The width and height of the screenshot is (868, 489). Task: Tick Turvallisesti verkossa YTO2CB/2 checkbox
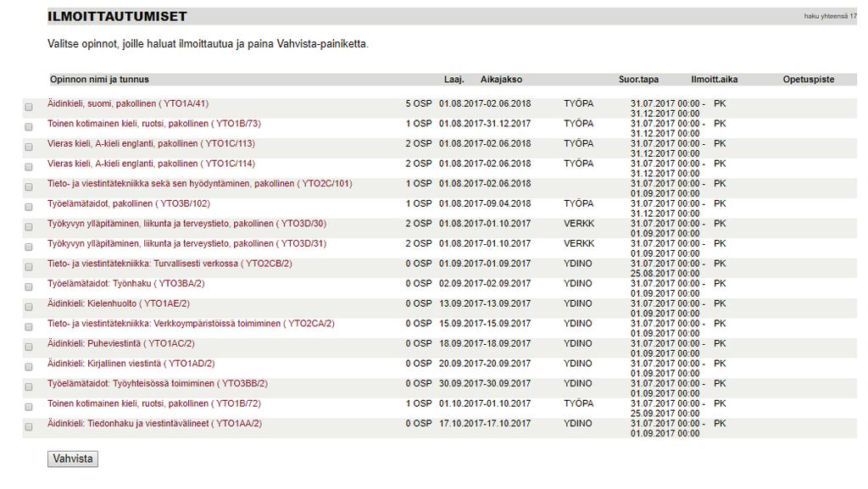pos(29,267)
